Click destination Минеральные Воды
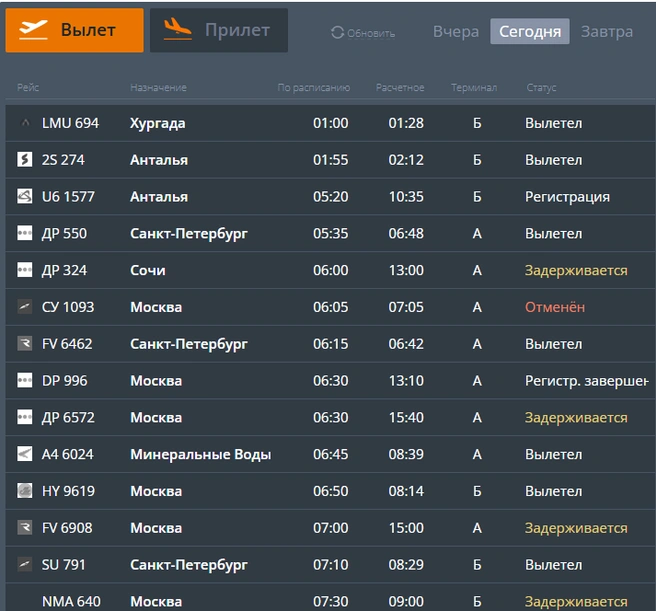 (200, 454)
